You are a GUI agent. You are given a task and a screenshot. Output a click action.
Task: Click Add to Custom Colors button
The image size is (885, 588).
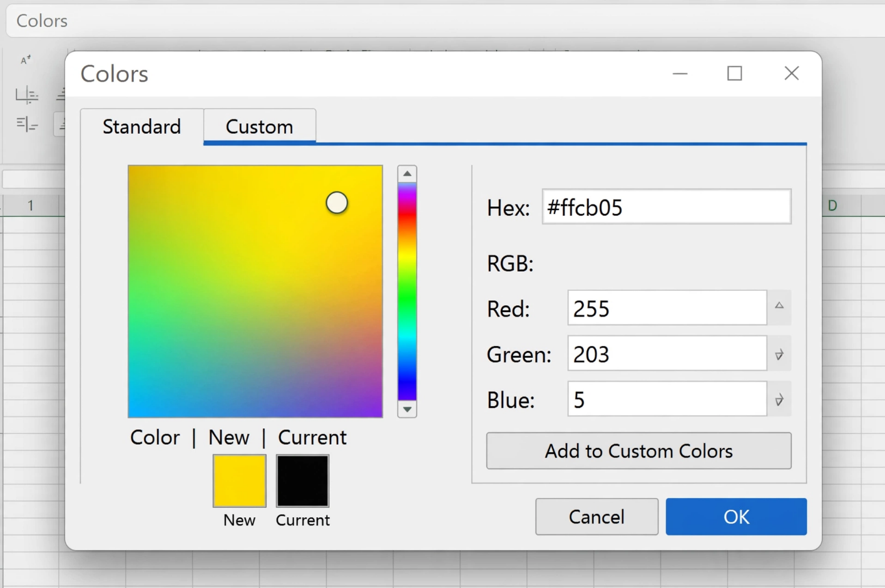638,451
